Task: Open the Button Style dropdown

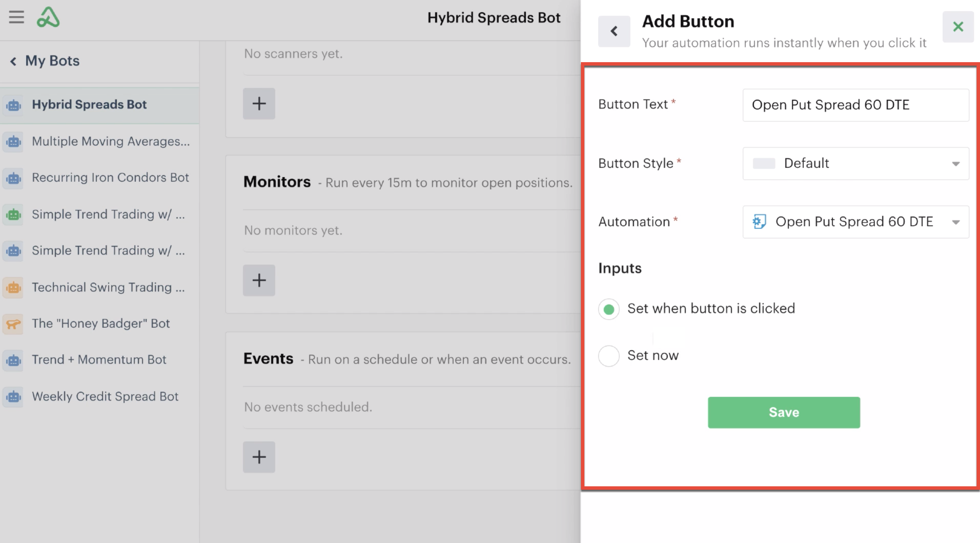Action: click(856, 164)
